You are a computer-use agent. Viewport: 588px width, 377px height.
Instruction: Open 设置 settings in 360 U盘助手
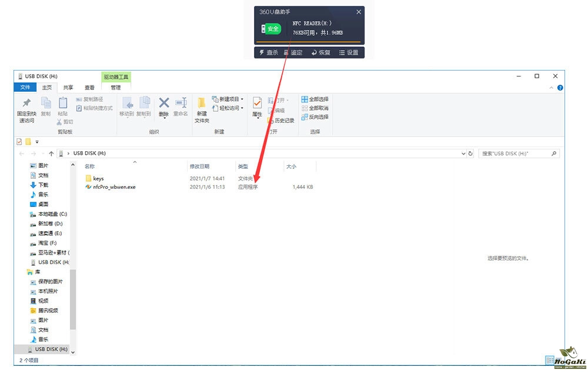pyautogui.click(x=348, y=52)
